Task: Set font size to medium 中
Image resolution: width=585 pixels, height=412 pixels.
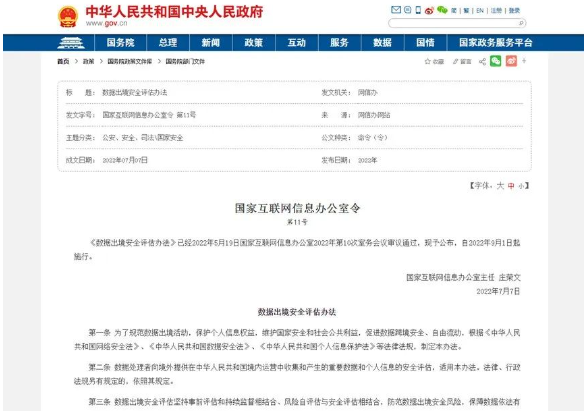Action: click(x=511, y=186)
